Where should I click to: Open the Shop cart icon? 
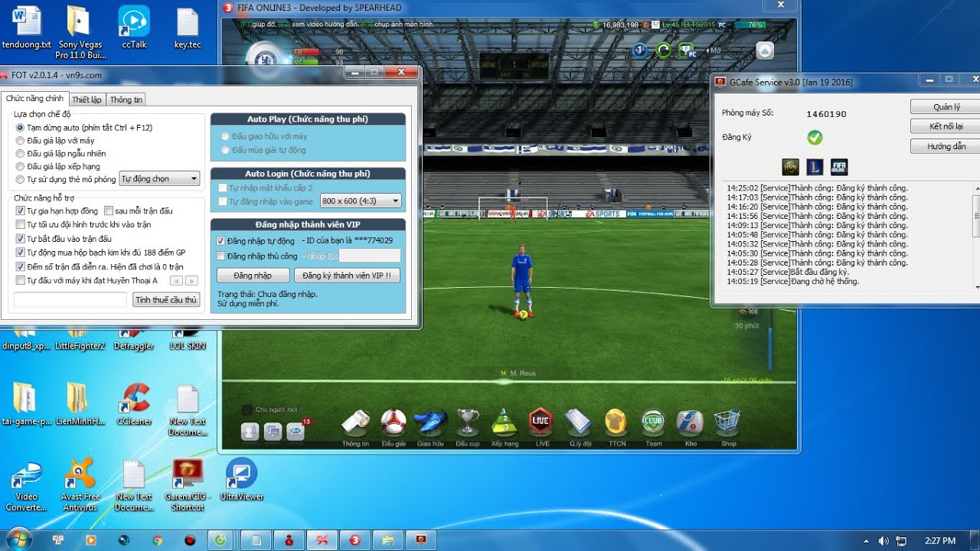(727, 422)
